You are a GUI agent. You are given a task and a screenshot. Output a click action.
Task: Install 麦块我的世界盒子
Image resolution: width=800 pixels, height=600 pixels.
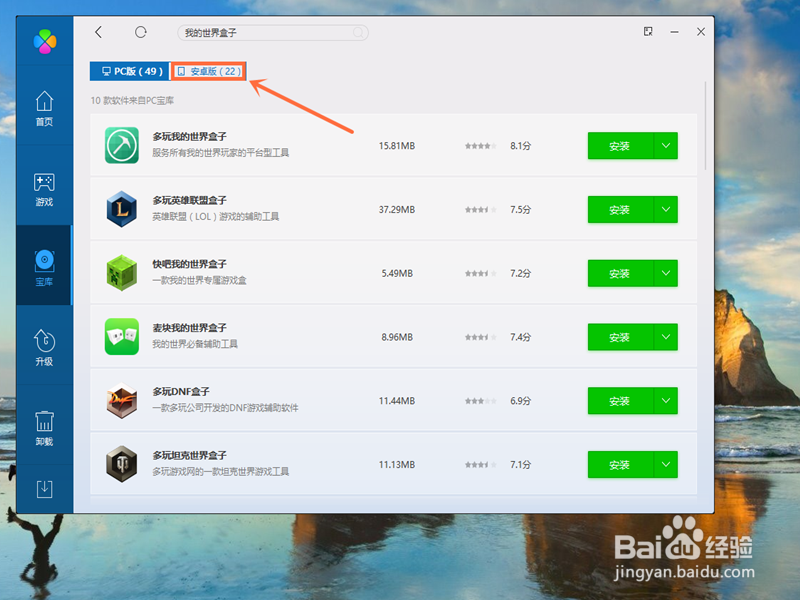(x=620, y=337)
